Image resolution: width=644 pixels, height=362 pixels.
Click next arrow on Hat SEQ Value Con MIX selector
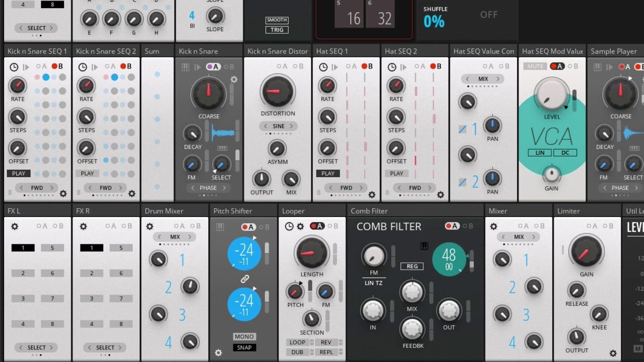pos(498,79)
